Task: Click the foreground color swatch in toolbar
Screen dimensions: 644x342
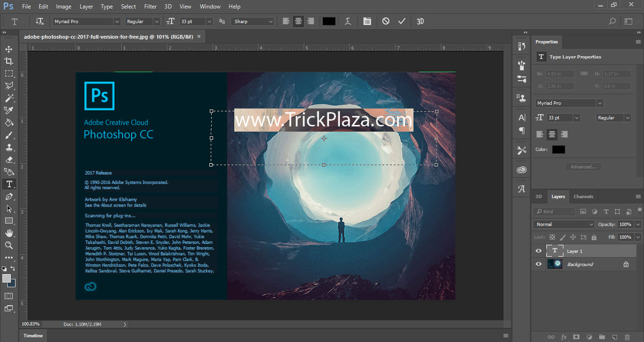Action: click(7, 278)
